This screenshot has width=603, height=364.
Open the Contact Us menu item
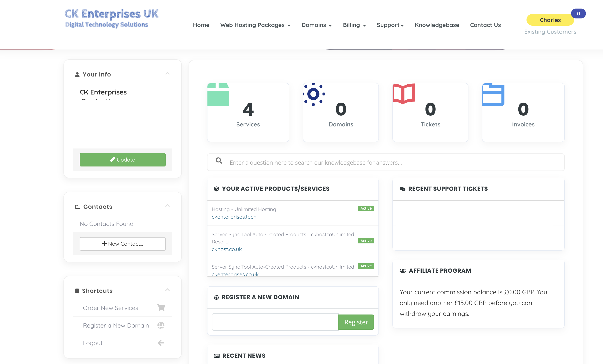click(485, 25)
